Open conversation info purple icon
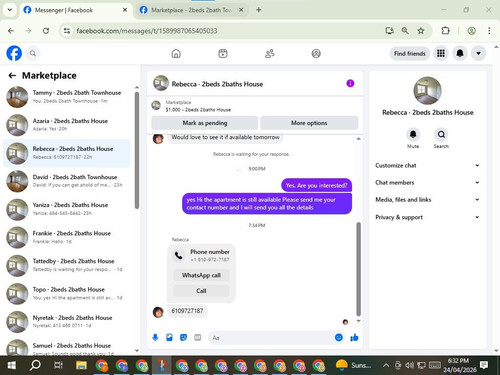This screenshot has height=375, width=500. pos(350,83)
